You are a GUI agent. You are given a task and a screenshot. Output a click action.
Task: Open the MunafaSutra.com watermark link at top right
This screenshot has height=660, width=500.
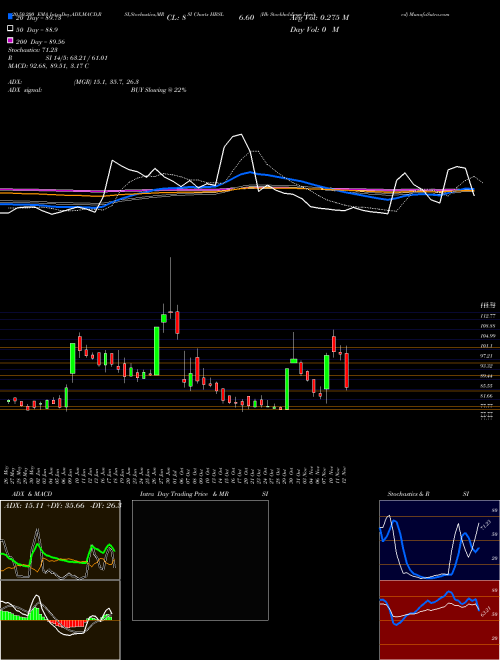[x=425, y=14]
